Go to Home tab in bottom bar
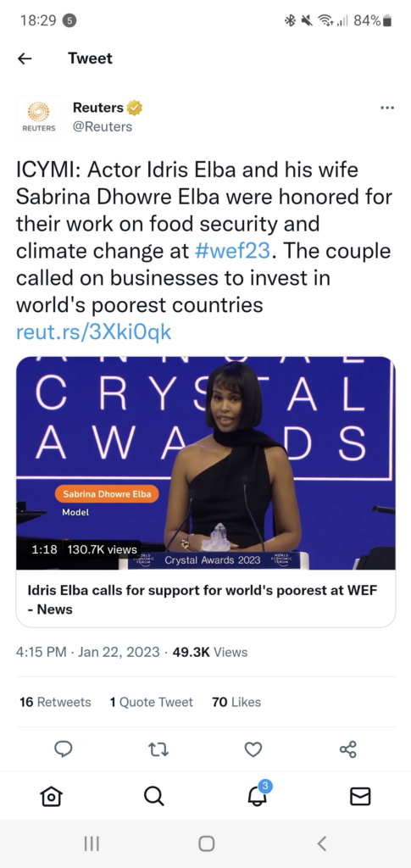 pos(52,796)
